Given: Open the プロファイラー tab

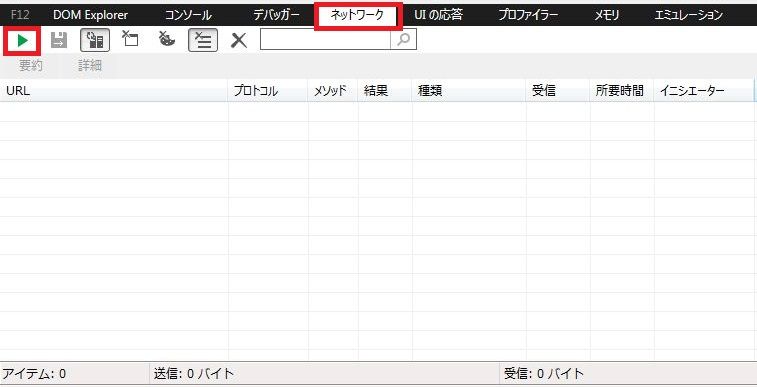Looking at the screenshot, I should tap(528, 15).
